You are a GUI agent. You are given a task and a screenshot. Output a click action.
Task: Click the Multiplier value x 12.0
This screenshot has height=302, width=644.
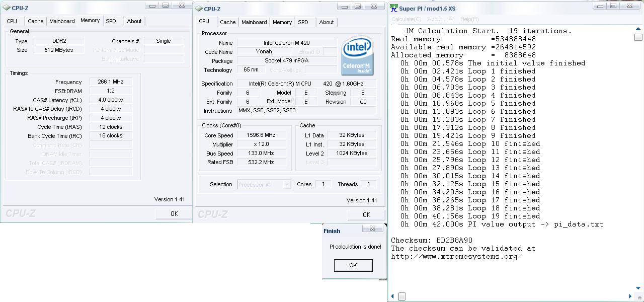click(262, 144)
